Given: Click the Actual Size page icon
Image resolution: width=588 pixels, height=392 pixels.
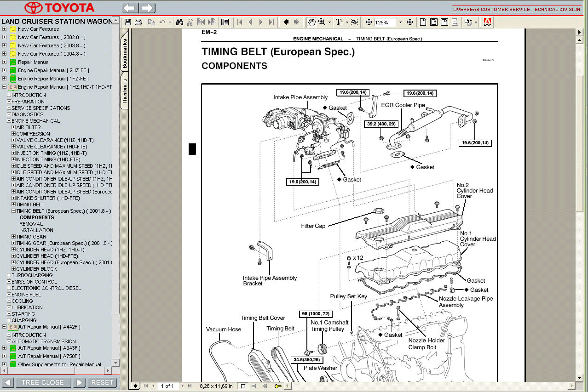Looking at the screenshot, I should (422, 22).
